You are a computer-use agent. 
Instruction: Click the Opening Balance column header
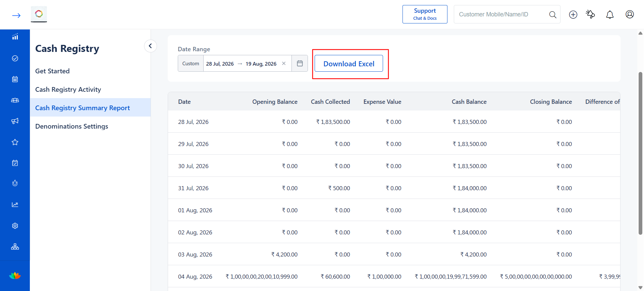point(275,102)
